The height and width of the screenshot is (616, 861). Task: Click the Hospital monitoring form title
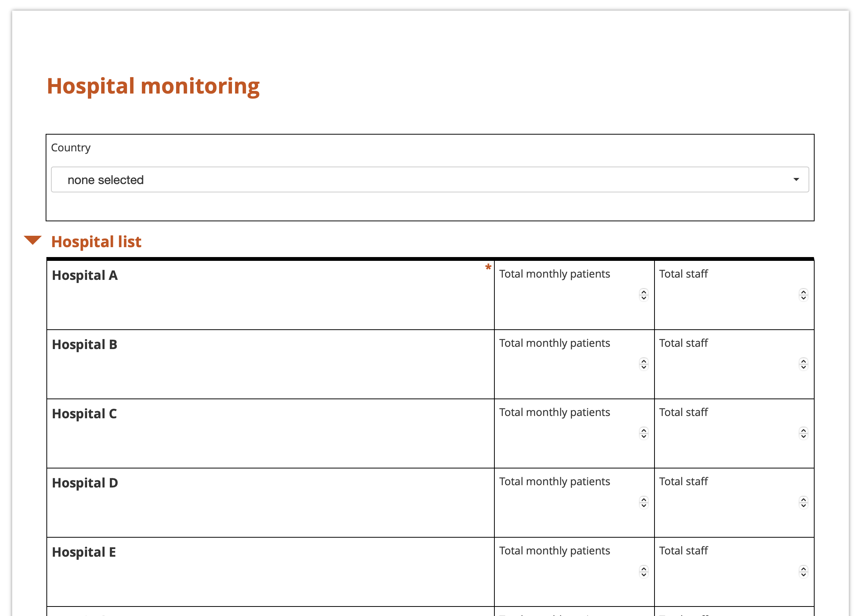click(153, 86)
